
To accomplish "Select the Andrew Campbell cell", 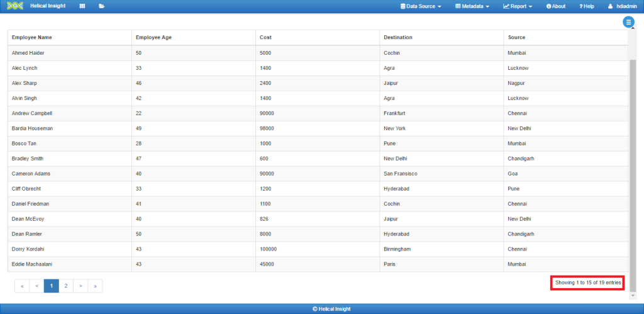I will point(70,113).
